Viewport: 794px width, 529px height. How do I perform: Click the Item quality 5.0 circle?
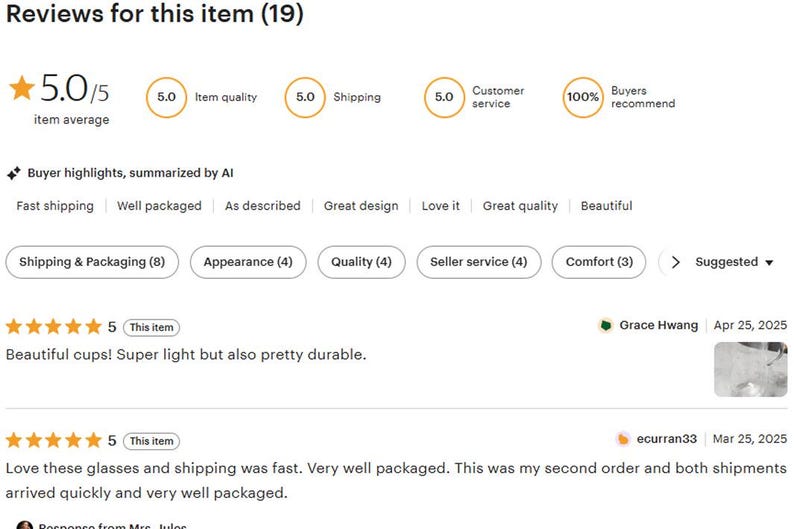point(167,97)
